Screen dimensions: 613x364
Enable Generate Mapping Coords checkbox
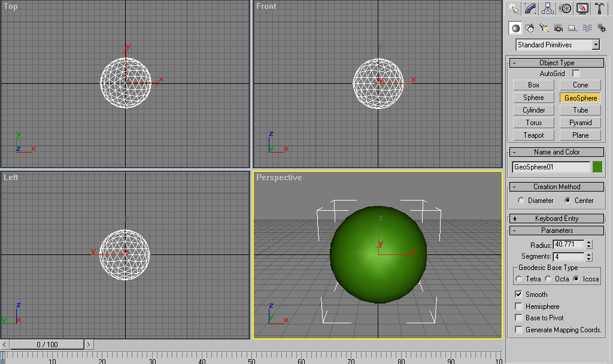pos(518,330)
